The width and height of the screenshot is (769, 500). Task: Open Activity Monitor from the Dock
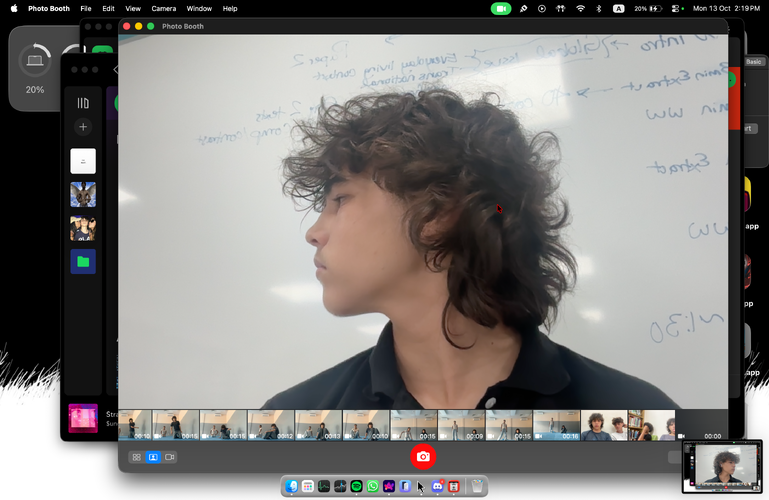(324, 486)
